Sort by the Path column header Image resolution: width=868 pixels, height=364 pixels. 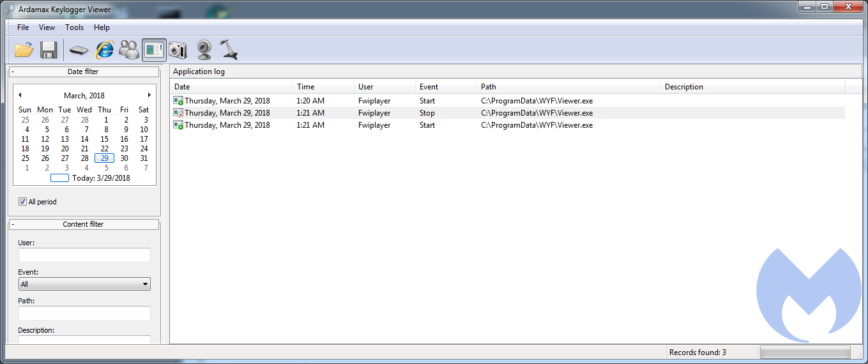(568, 87)
